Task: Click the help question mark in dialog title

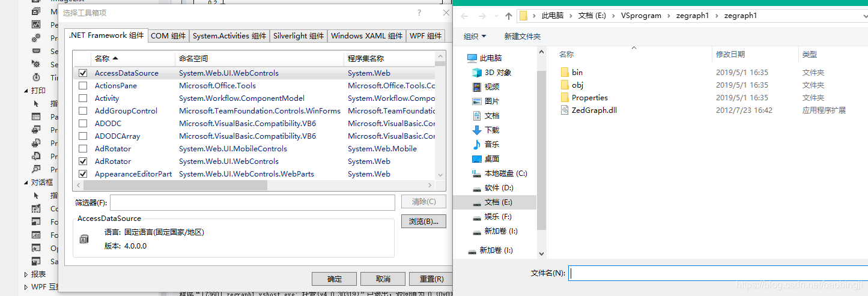Action: [419, 13]
